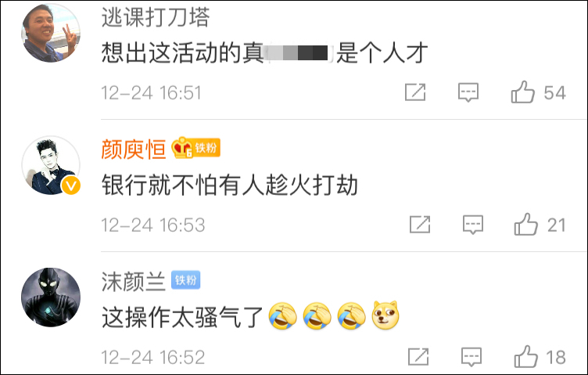Open 颜庚恒's profile picture
Image resolution: width=588 pixels, height=375 pixels.
coord(51,165)
